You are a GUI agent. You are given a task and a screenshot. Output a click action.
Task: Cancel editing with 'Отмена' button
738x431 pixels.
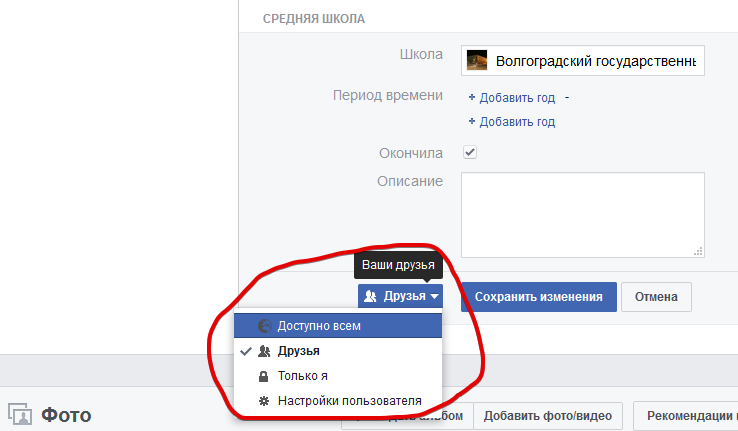pos(656,297)
